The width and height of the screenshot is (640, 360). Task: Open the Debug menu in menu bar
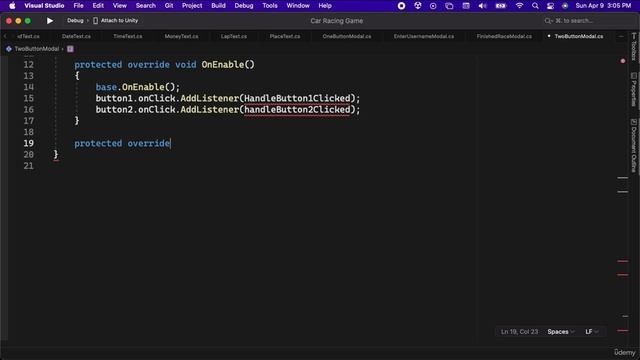click(244, 6)
